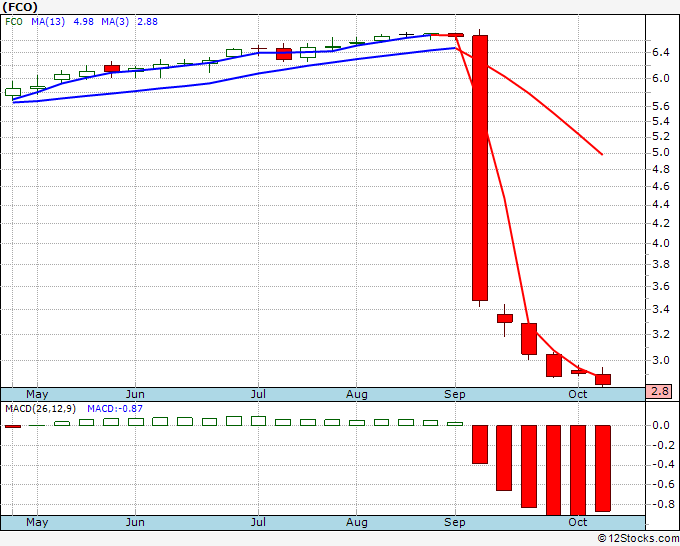Select the MA(13) legend label
Image resolution: width=680 pixels, height=546 pixels.
(x=48, y=21)
